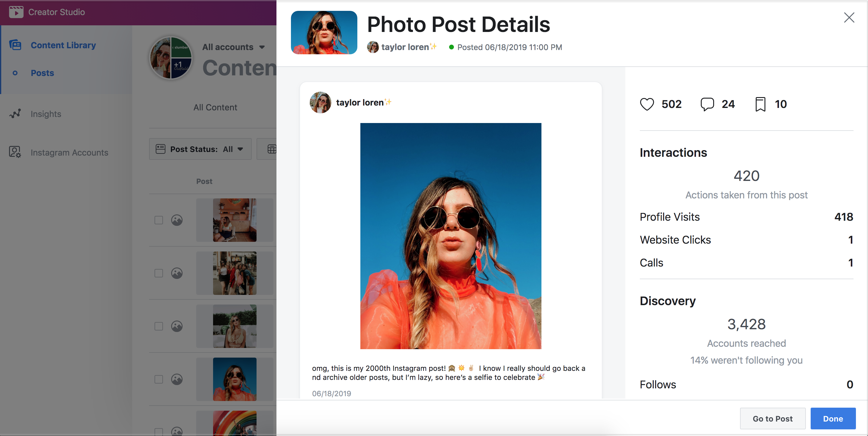Viewport: 868px width, 436px height.
Task: Select checkbox for cafe photo post
Action: tap(159, 220)
